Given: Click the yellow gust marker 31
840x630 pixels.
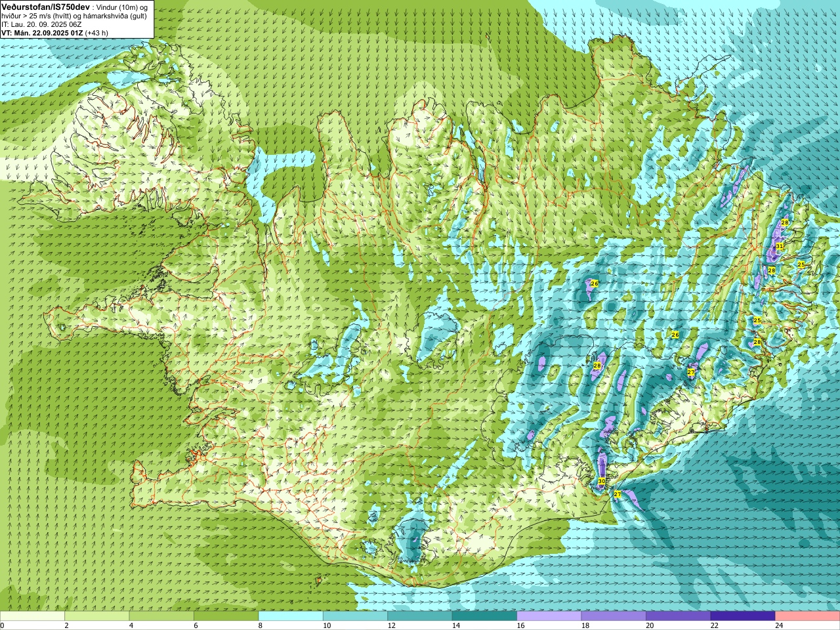Looking at the screenshot, I should pyautogui.click(x=780, y=246).
